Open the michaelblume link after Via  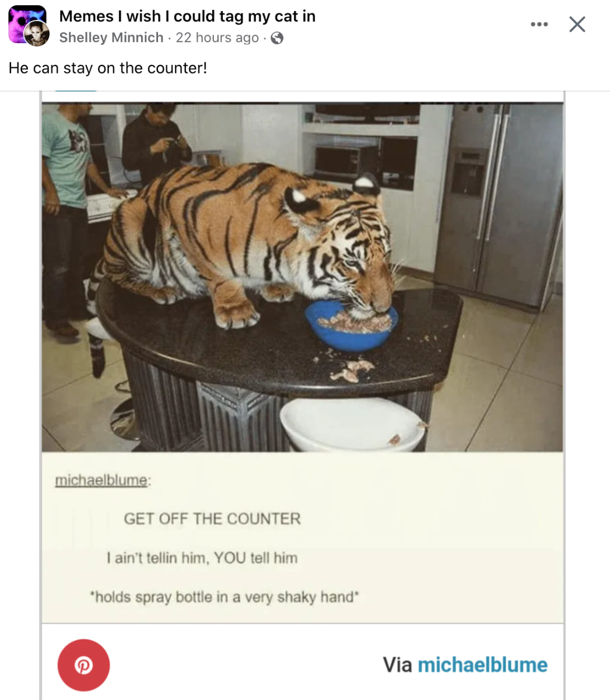pos(483,664)
